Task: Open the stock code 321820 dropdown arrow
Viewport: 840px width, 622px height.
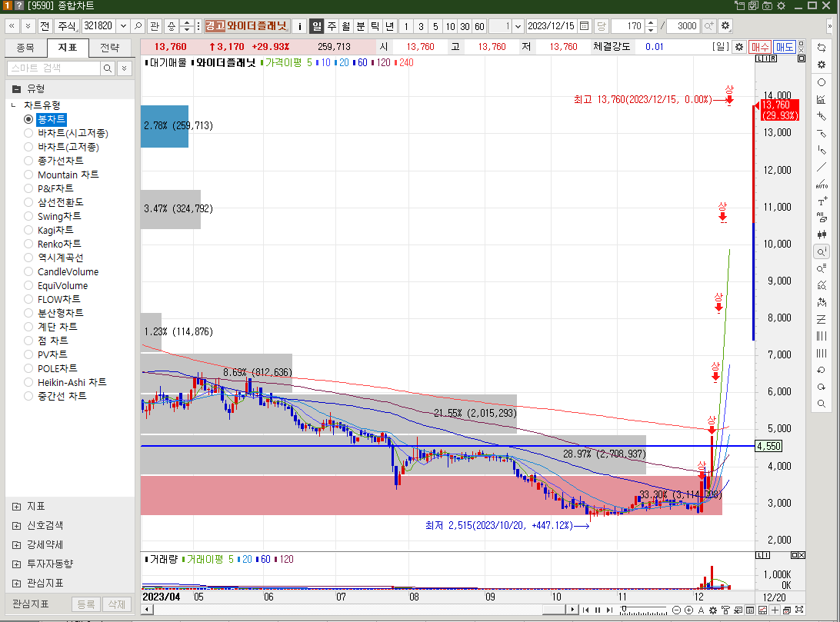Action: click(124, 25)
